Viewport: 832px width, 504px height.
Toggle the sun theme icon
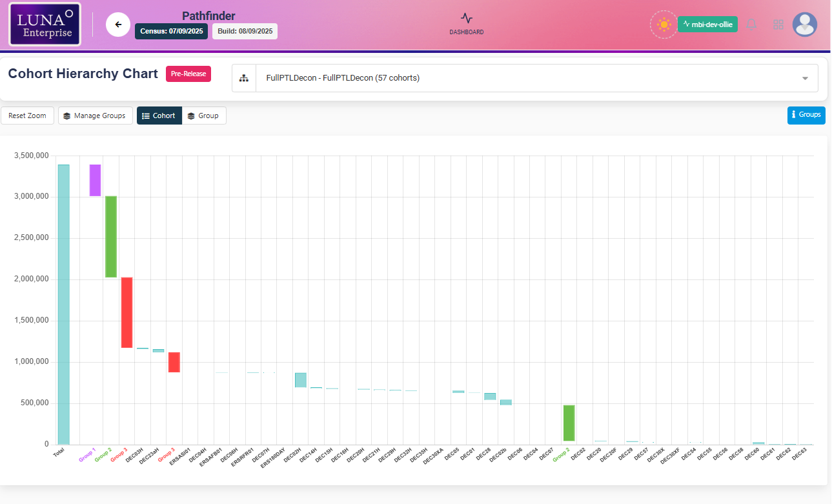tap(663, 25)
